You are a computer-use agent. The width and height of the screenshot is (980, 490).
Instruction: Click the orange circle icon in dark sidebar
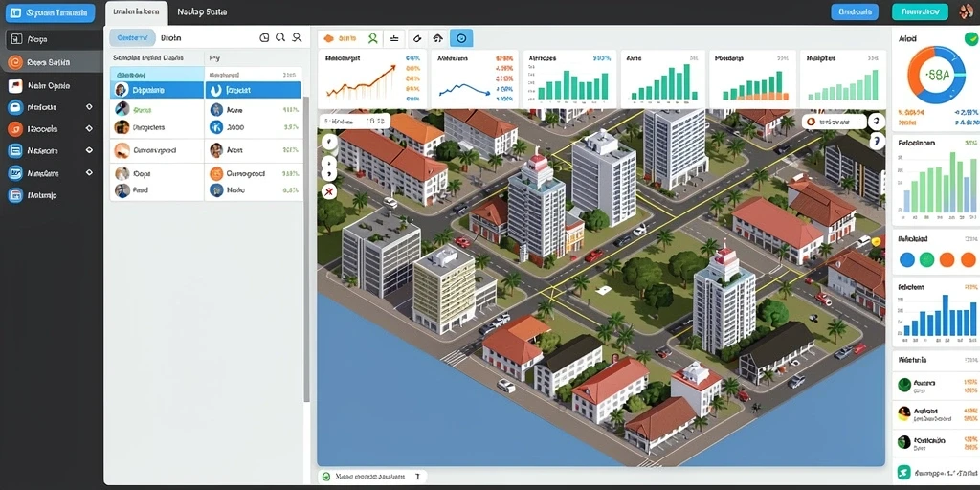(x=15, y=62)
